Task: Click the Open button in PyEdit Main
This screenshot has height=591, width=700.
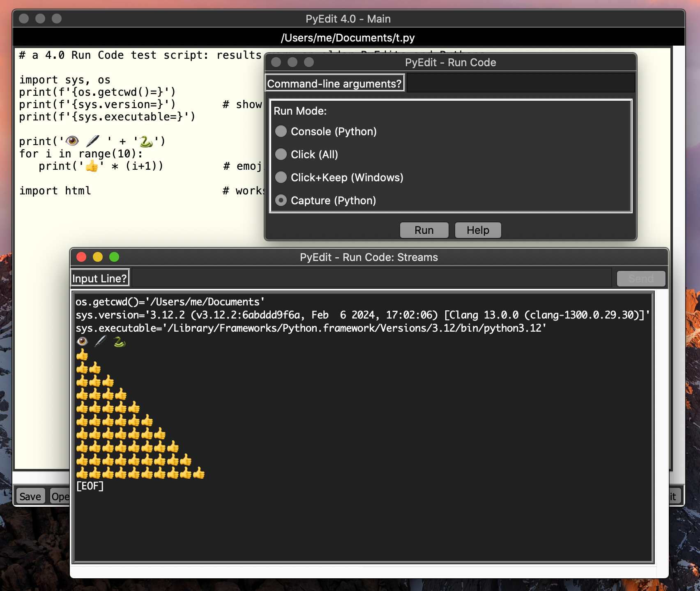Action: 60,496
